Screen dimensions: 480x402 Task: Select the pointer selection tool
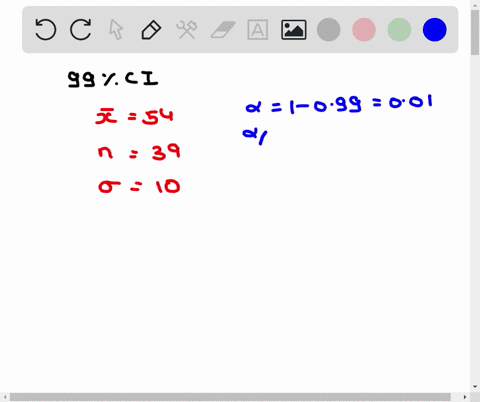(116, 30)
